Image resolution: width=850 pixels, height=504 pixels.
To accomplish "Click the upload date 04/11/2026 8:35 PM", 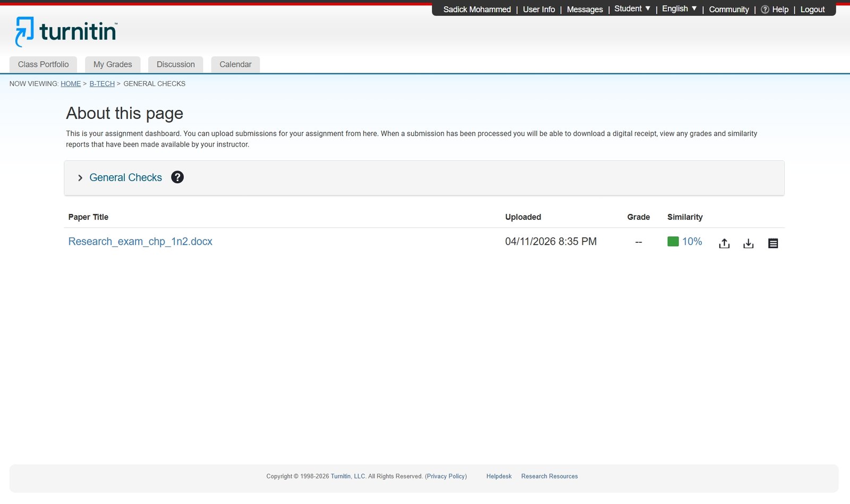I will [x=551, y=242].
